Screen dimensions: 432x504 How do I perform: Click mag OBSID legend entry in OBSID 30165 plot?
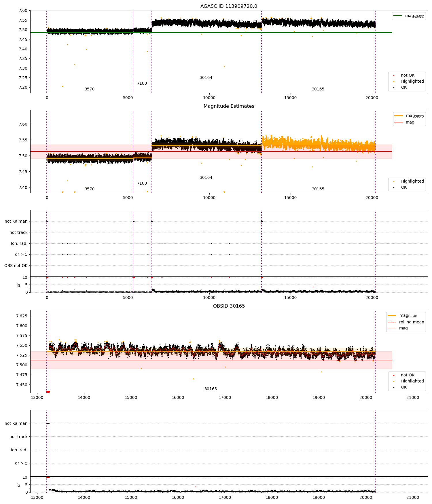click(402, 316)
